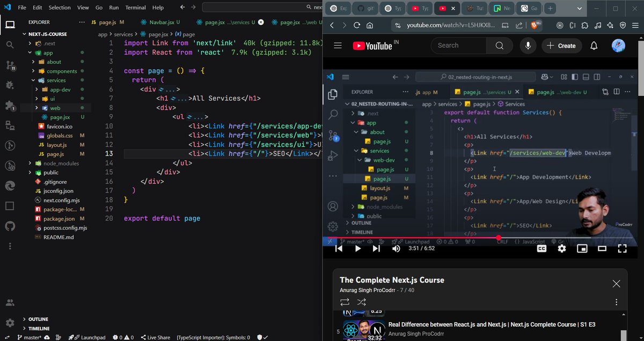The height and width of the screenshot is (341, 644).
Task: Open the browser tab search dropdown
Action: (x=579, y=9)
